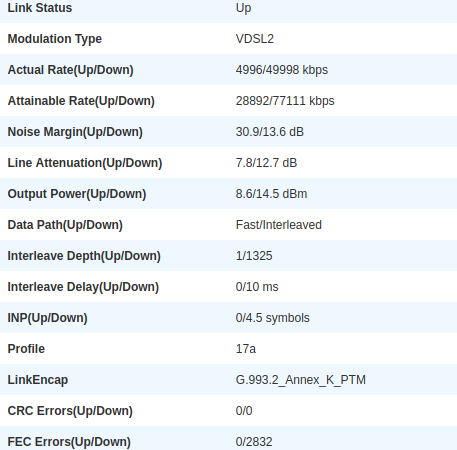This screenshot has height=450, width=457.
Task: Select Actual Rate value 4996/49998 kbps
Action: [282, 70]
